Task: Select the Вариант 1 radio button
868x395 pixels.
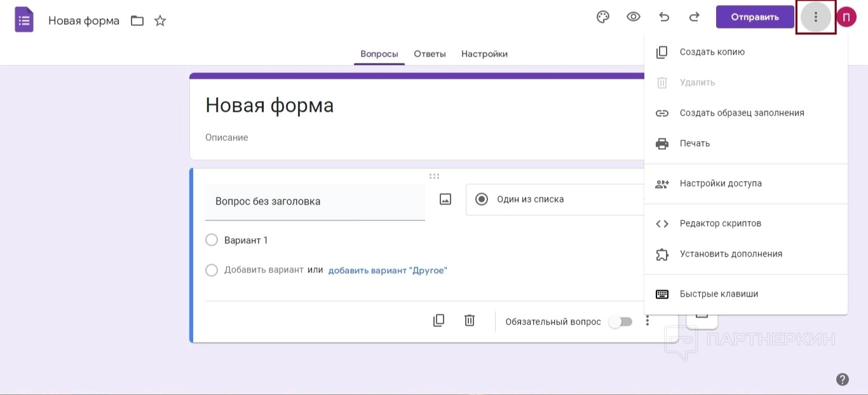Action: 212,240
